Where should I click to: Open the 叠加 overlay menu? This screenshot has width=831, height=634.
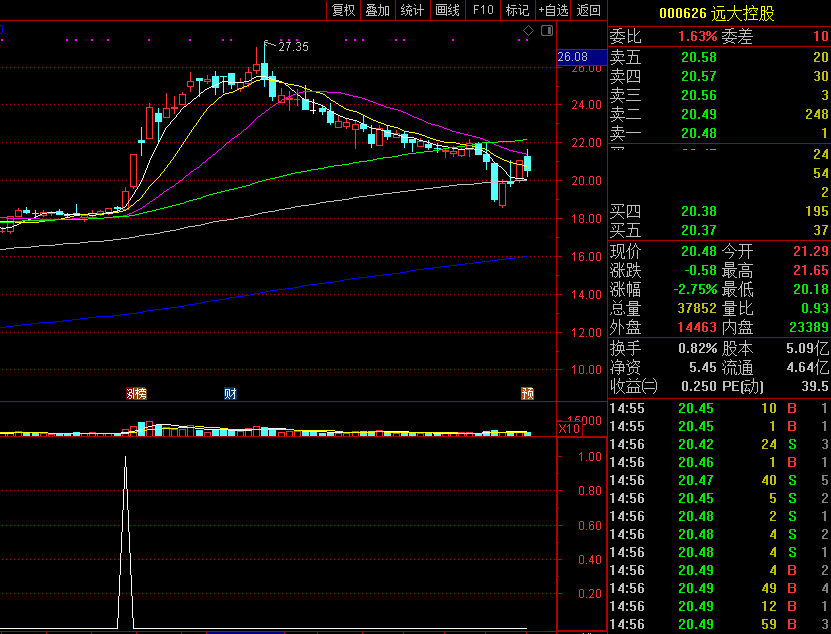click(x=377, y=10)
